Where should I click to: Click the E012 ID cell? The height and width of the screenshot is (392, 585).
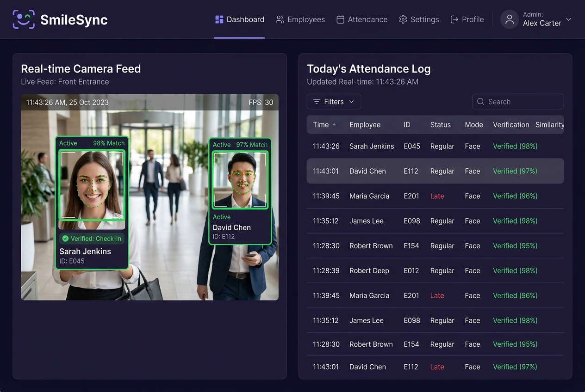411,270
